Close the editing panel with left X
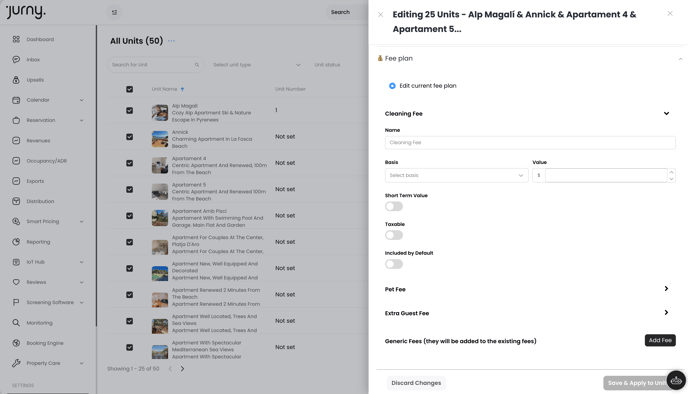 (380, 14)
